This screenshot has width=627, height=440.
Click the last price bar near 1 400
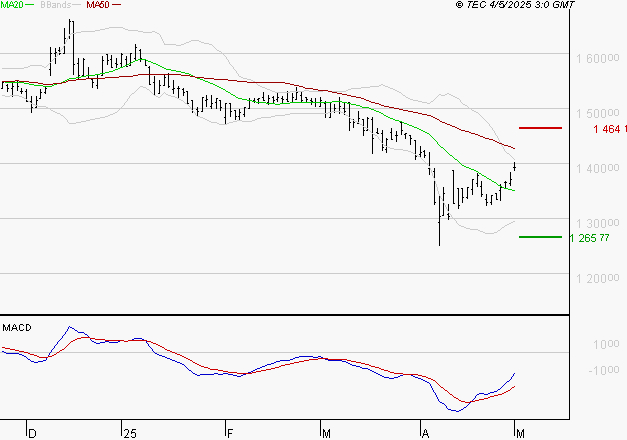515,166
